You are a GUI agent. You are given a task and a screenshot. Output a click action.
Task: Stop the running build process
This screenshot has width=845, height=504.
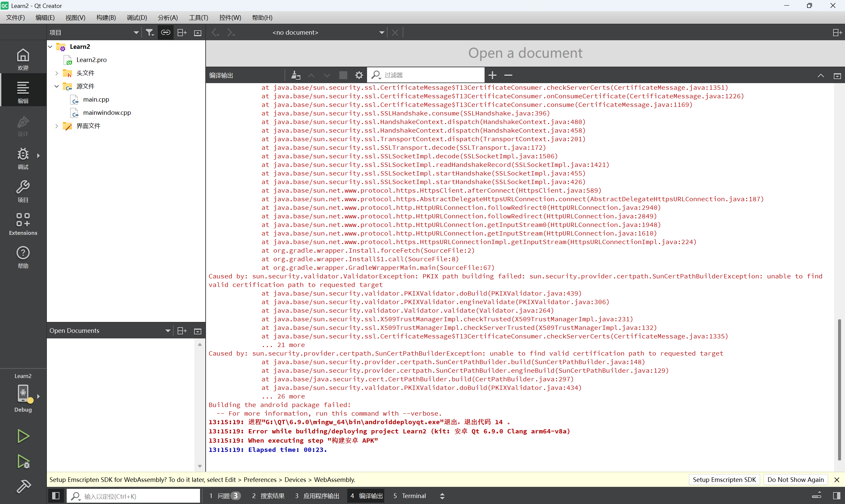[343, 75]
